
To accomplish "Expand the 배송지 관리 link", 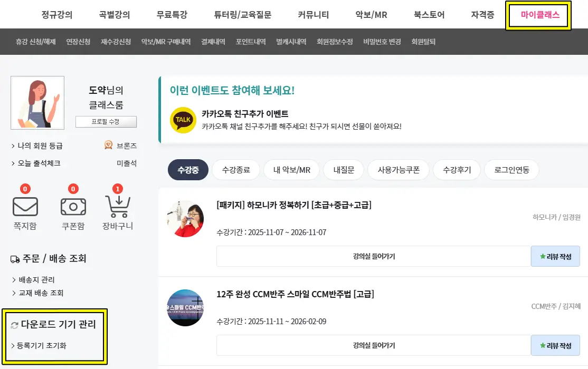I will click(x=36, y=280).
